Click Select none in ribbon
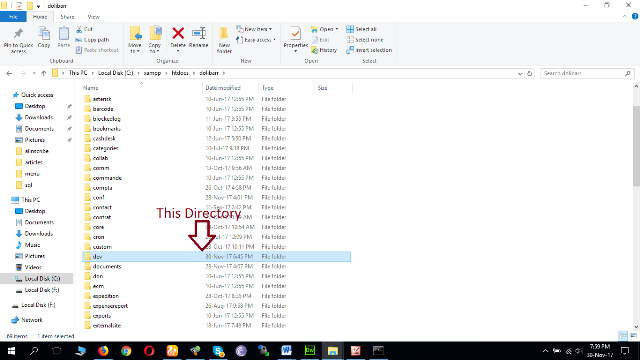The height and width of the screenshot is (360, 640). (365, 40)
